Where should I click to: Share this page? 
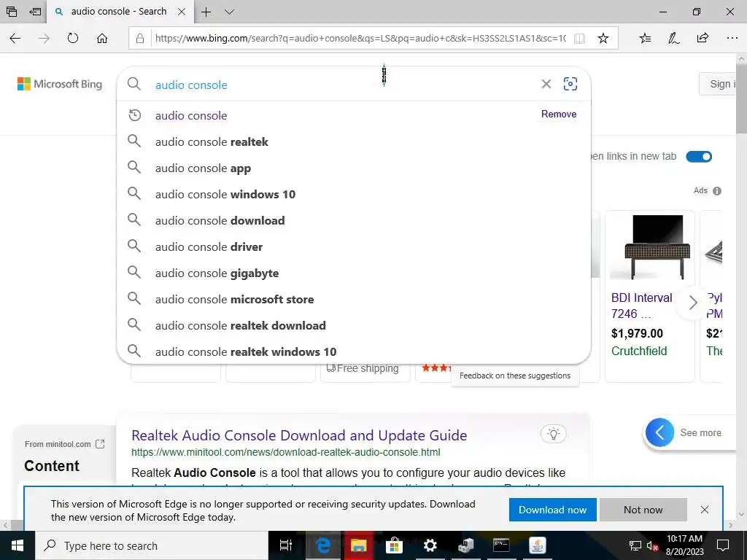pos(703,38)
